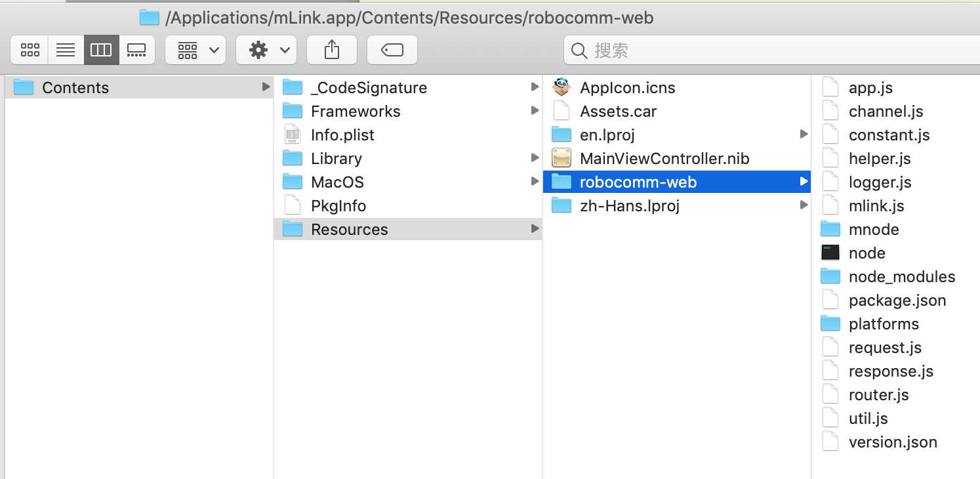Expand the zh-Hans.lproj folder arrow
Image resolution: width=980 pixels, height=479 pixels.
click(804, 205)
